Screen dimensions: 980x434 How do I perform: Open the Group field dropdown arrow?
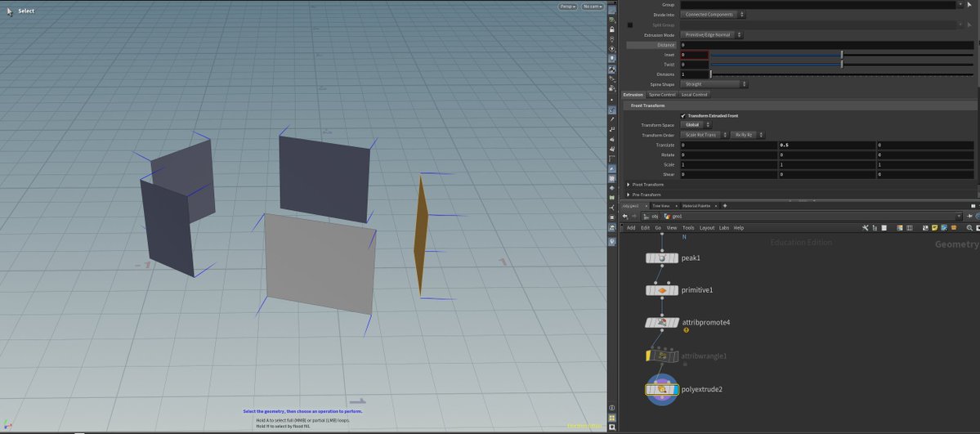960,4
